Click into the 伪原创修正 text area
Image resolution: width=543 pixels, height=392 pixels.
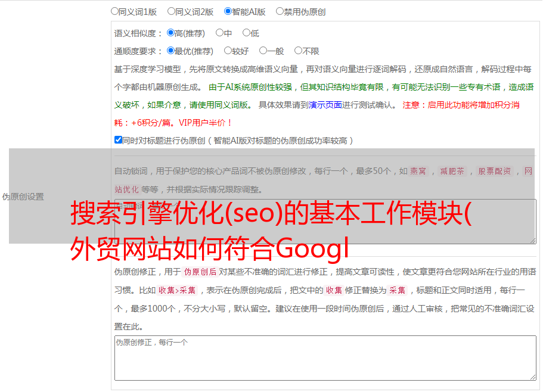pyautogui.click(x=325, y=358)
